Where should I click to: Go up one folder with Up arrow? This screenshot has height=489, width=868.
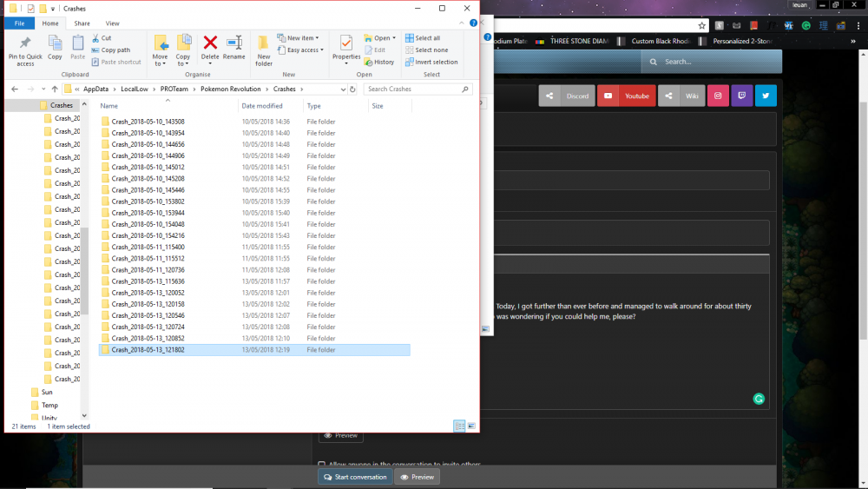coord(55,89)
